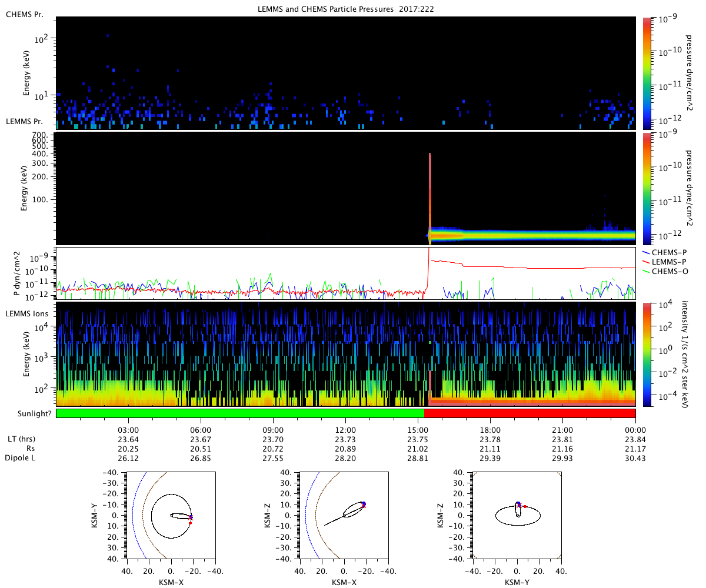Image resolution: width=706 pixels, height=588 pixels.
Task: Click the blue position marker in KSM-X/KSM-Z orbit plot
Action: pyautogui.click(x=364, y=503)
